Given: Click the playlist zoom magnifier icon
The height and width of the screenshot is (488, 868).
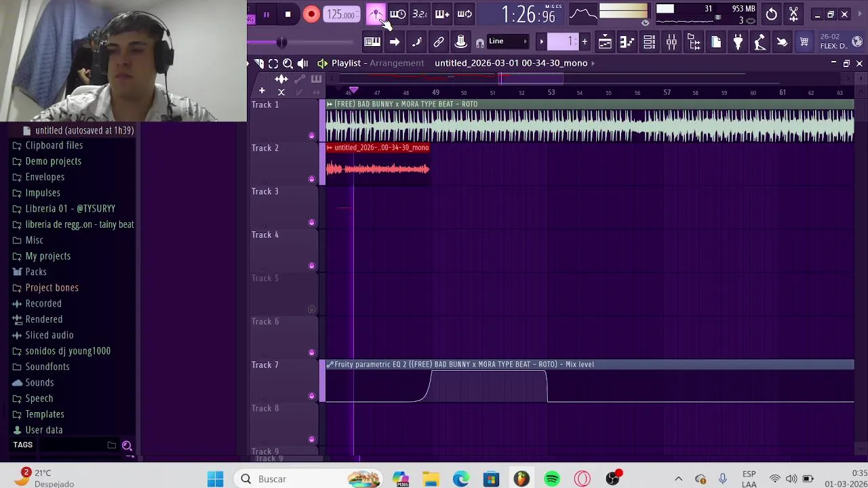Looking at the screenshot, I should point(288,63).
